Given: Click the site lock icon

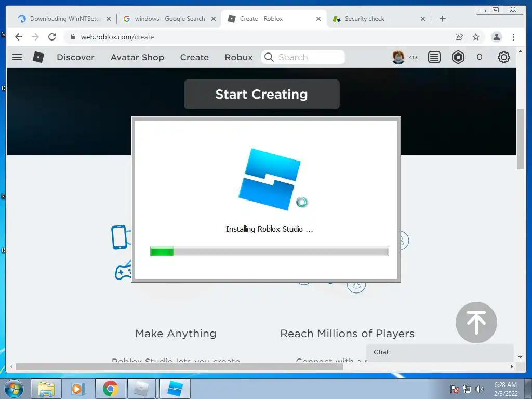Looking at the screenshot, I should click(x=72, y=37).
